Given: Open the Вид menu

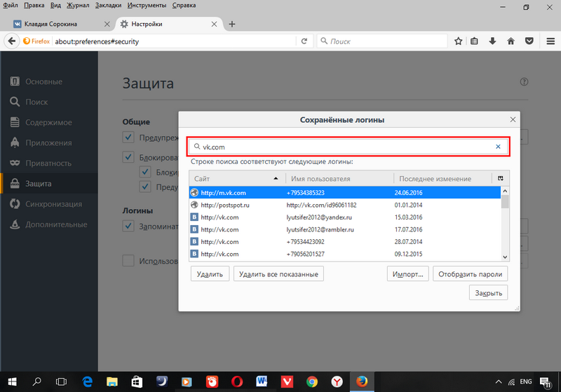Looking at the screenshot, I should click(x=55, y=6).
